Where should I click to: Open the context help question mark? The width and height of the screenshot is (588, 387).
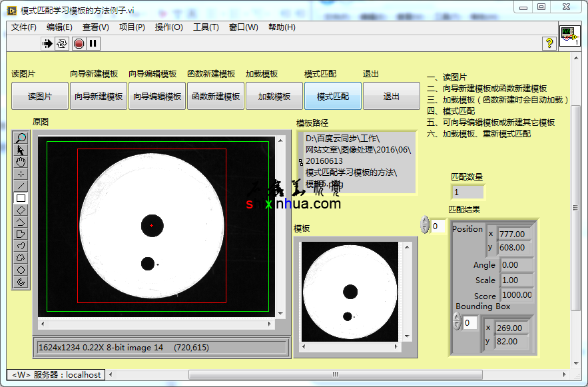(549, 43)
